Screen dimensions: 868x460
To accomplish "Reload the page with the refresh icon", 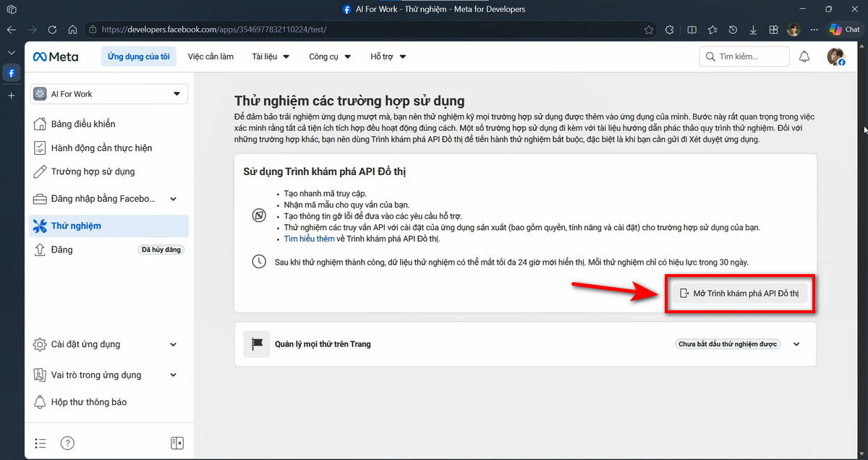I will (52, 30).
